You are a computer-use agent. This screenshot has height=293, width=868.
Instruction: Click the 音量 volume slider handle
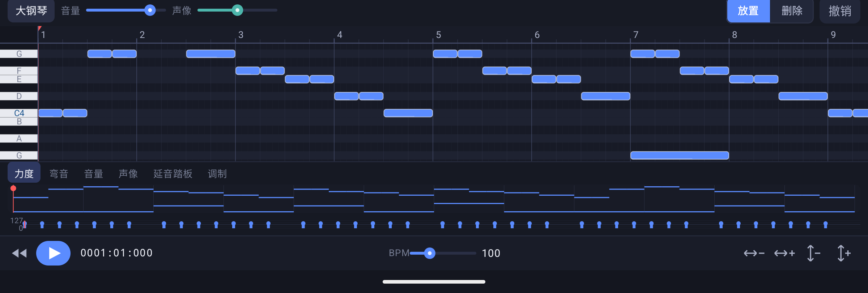[x=150, y=10]
